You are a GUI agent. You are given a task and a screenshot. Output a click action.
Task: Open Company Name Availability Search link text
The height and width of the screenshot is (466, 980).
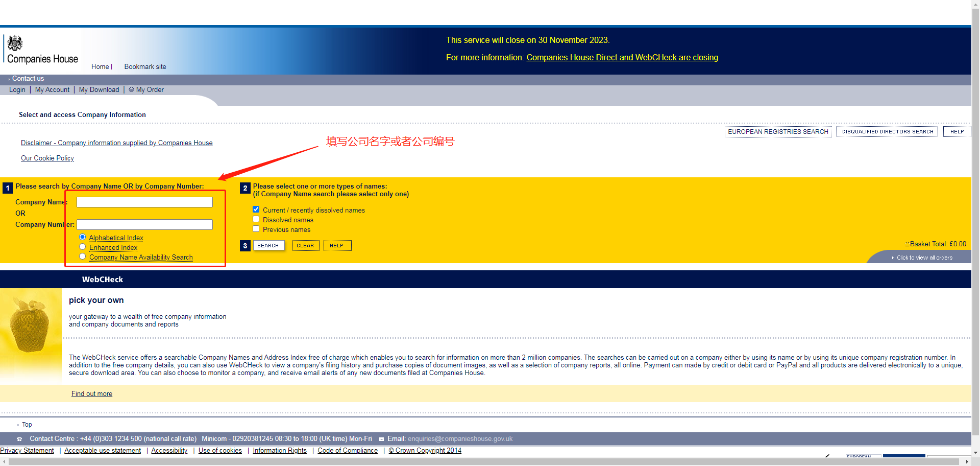pyautogui.click(x=141, y=258)
